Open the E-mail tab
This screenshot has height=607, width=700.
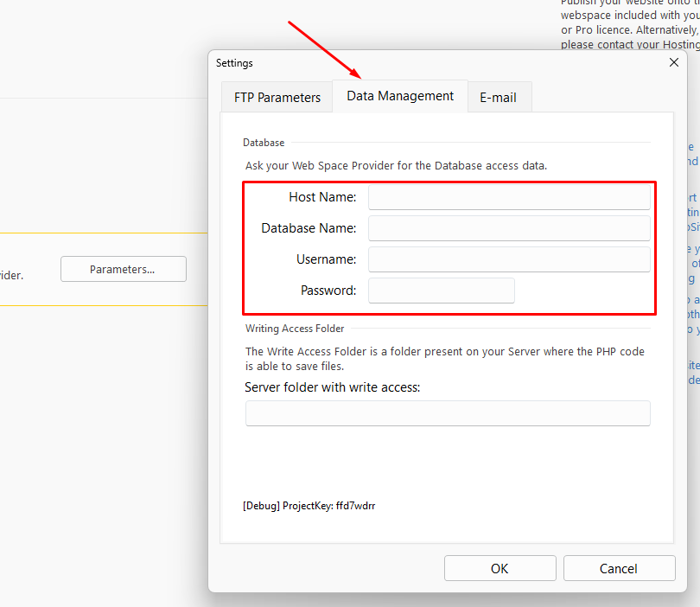click(498, 97)
